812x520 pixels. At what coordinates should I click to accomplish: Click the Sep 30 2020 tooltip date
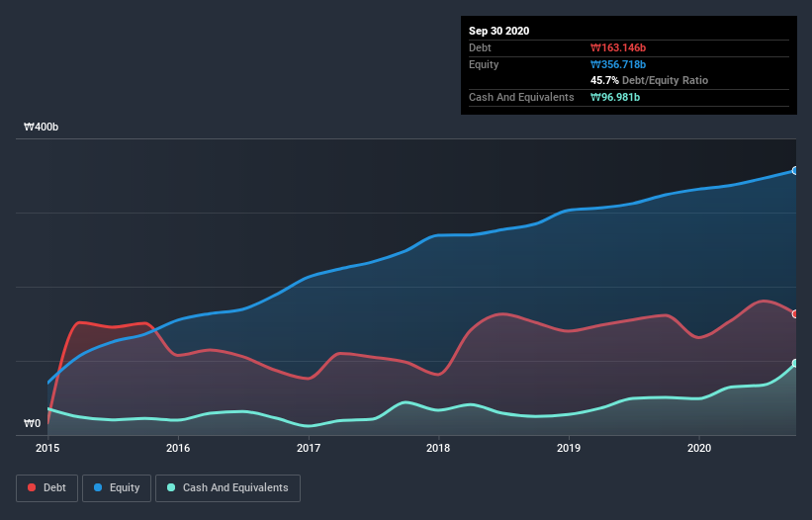(499, 31)
